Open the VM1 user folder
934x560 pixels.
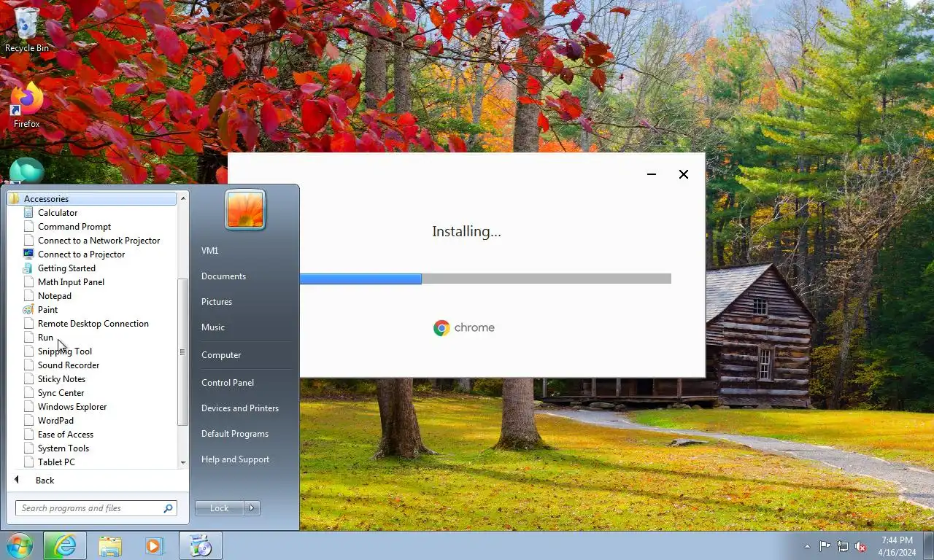pos(210,251)
